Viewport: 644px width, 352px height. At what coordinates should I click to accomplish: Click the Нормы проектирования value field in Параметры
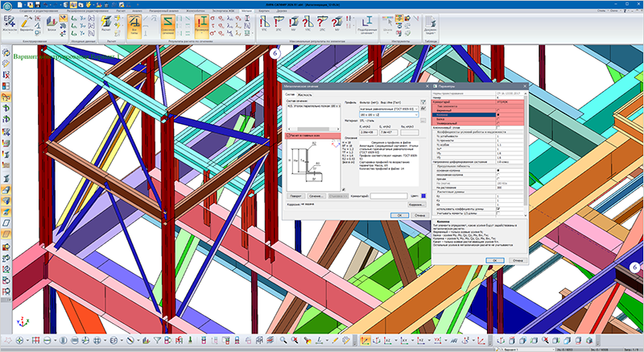[x=510, y=93]
